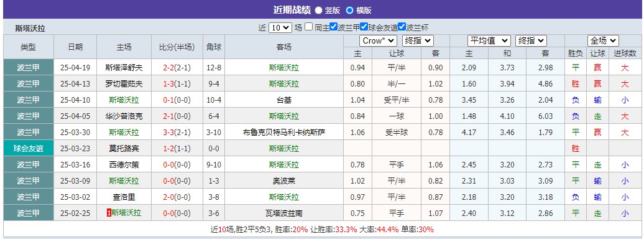Click the draw odds value 3.94
Screen dimensions: 644x239
coord(507,84)
